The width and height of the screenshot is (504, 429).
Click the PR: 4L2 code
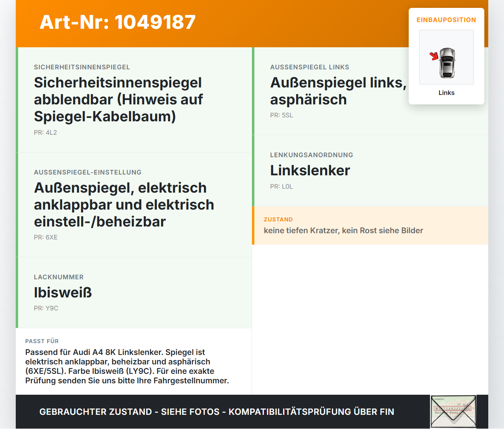(x=45, y=132)
